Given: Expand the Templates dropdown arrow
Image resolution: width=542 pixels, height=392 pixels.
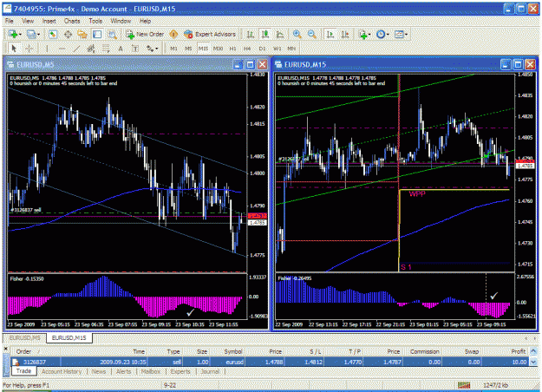Looking at the screenshot, I should pos(406,35).
